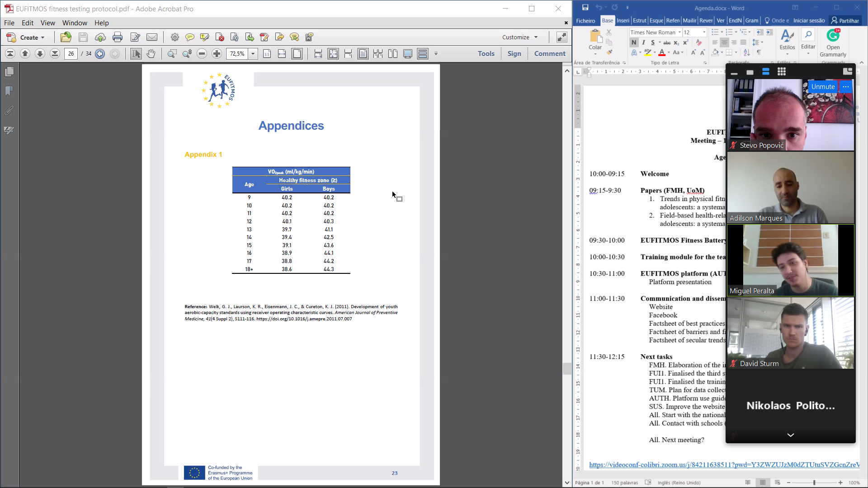The width and height of the screenshot is (868, 488).
Task: Go to the previous page arrow in Acrobat
Action: click(25, 54)
